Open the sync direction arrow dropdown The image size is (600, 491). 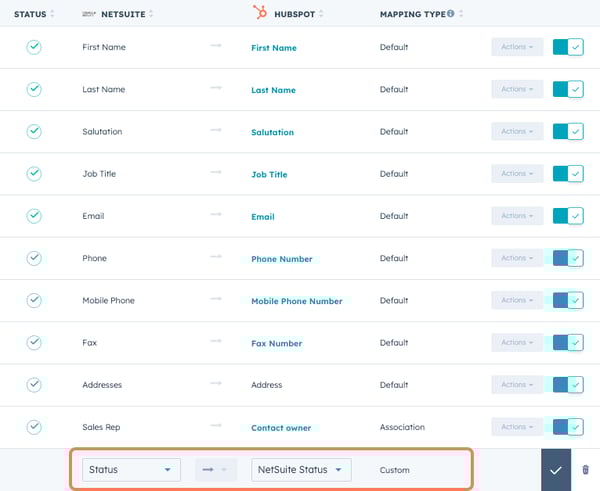tap(216, 470)
